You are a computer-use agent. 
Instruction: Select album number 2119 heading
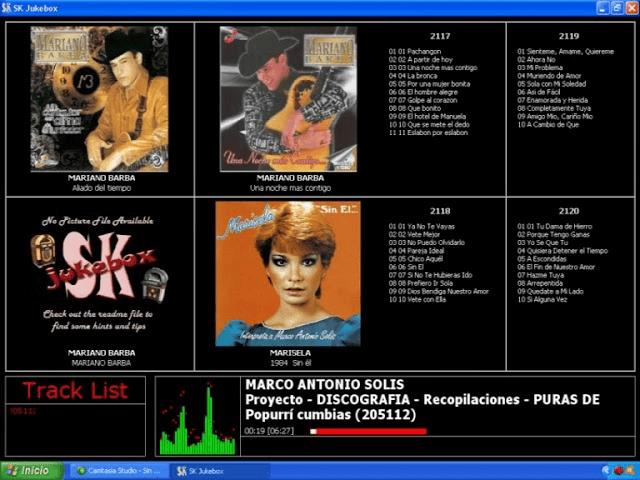(x=569, y=36)
